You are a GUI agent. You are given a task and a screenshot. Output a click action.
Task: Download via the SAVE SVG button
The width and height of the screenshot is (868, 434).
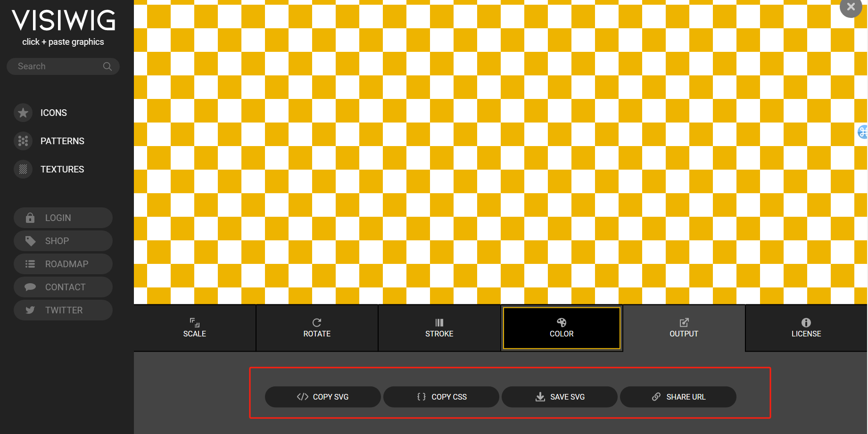pos(560,397)
